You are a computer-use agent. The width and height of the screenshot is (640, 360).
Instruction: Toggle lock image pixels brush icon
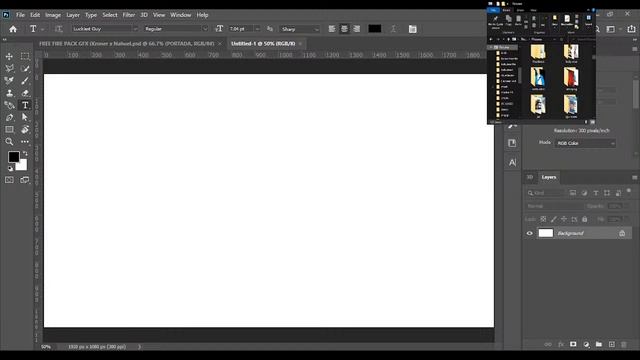[553, 219]
